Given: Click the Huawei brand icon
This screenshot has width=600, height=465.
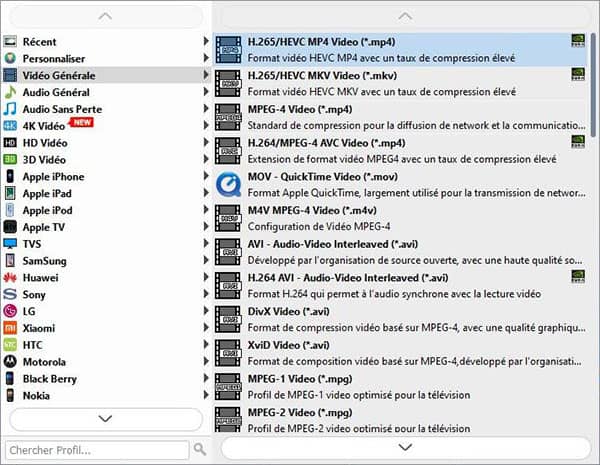Looking at the screenshot, I should pyautogui.click(x=10, y=277).
